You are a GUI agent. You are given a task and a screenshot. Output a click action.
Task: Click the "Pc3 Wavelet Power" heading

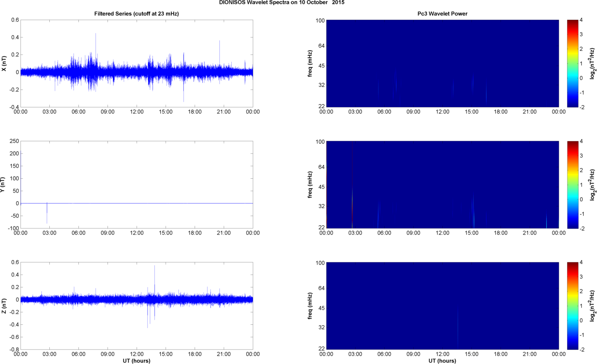[x=442, y=14]
